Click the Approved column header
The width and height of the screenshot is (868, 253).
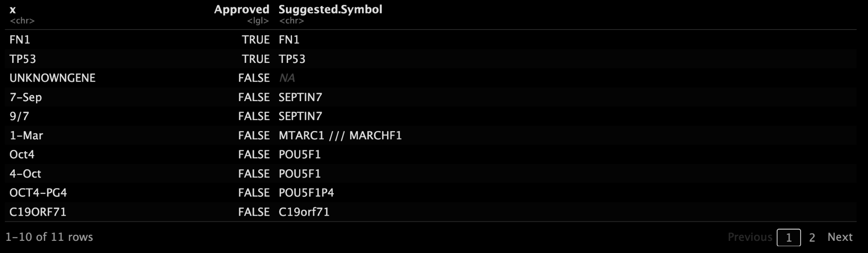pyautogui.click(x=242, y=10)
